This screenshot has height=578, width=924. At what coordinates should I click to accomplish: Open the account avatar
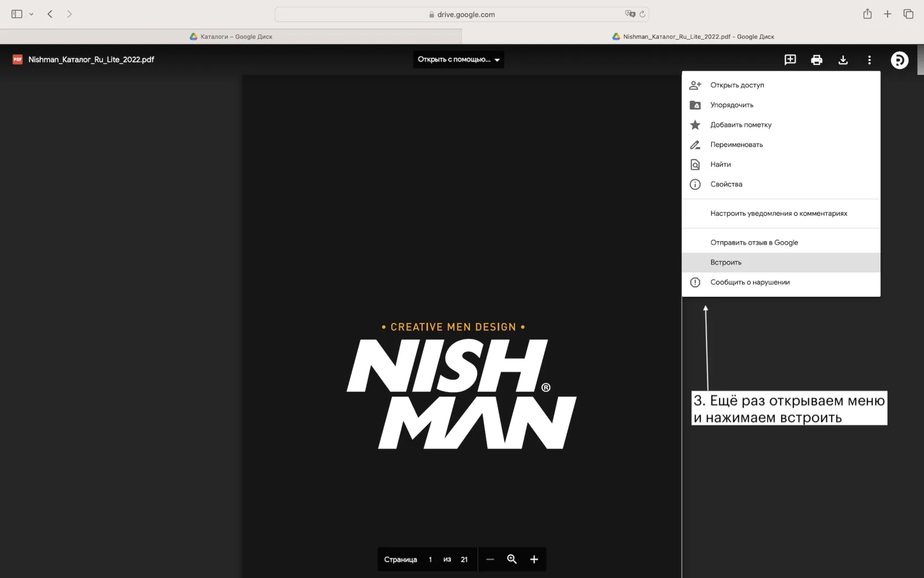pyautogui.click(x=900, y=60)
